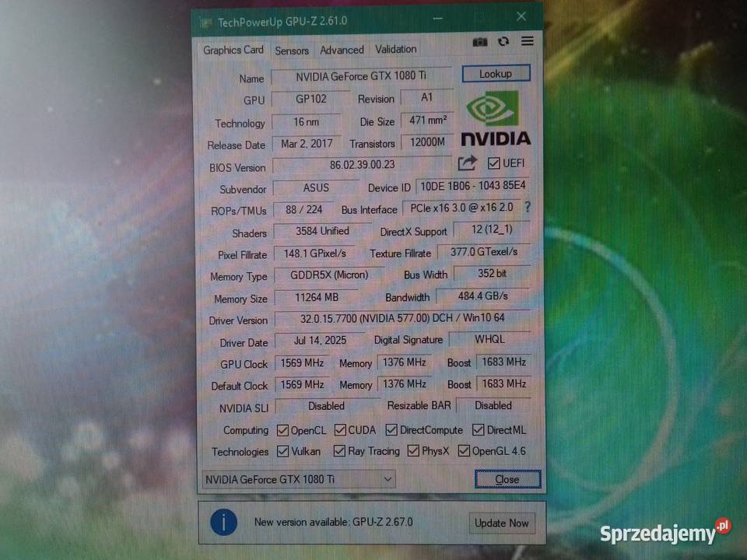
Task: Click the Release Date field Mar 2, 2017
Action: pyautogui.click(x=307, y=144)
